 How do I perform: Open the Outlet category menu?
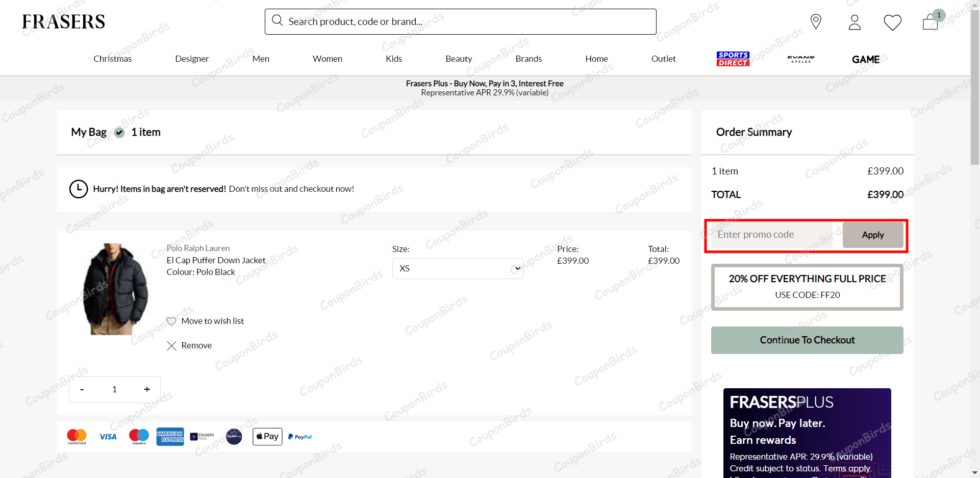(663, 58)
